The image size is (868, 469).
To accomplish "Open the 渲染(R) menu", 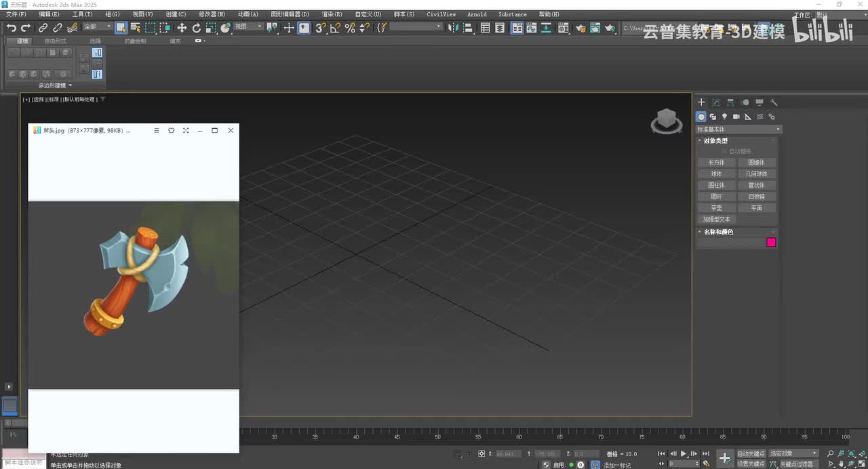I will tap(332, 14).
